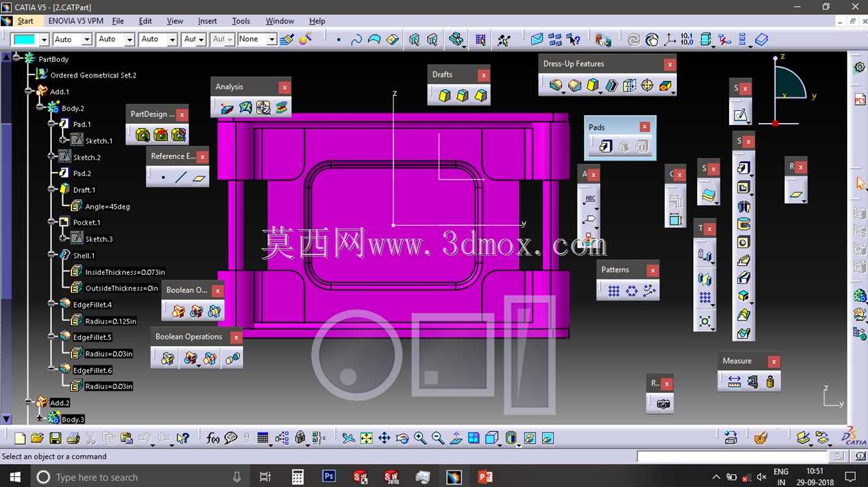
Task: Open PowerPoint from the Windows taskbar
Action: (485, 477)
